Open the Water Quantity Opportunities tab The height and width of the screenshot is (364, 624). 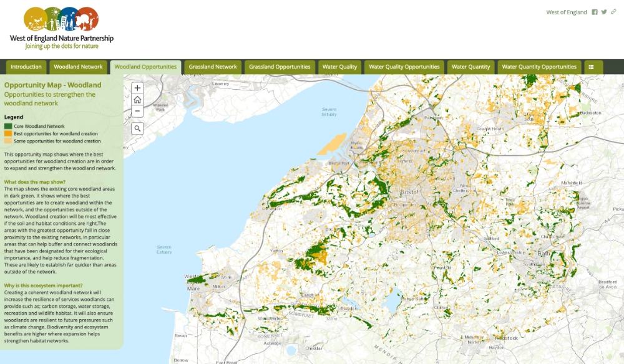point(539,67)
